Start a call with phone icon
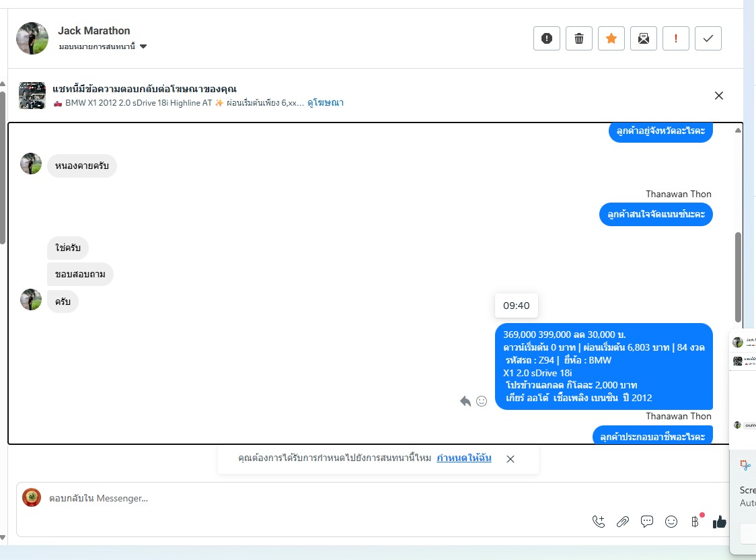Image resolution: width=756 pixels, height=560 pixels. point(599,522)
